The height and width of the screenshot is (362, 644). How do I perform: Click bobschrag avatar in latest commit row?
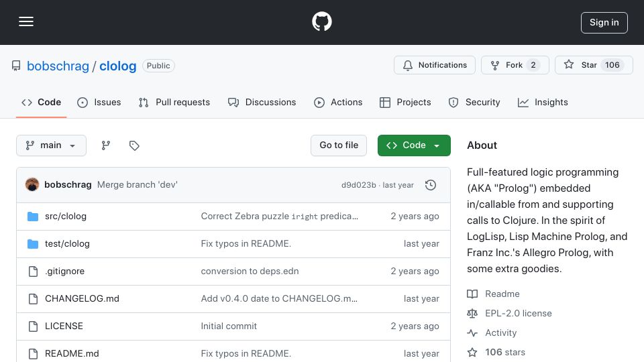32,185
